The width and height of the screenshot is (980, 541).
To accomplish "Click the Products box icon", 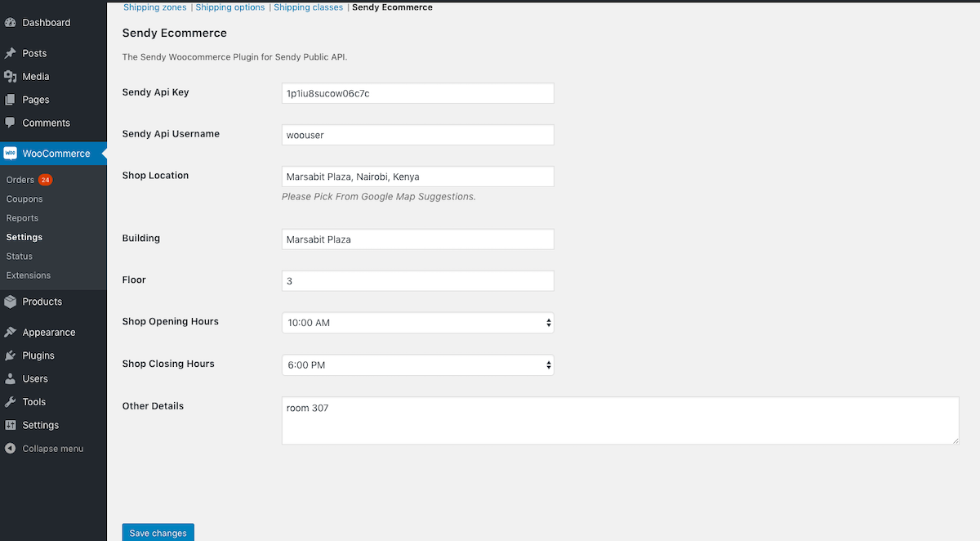I will [11, 302].
